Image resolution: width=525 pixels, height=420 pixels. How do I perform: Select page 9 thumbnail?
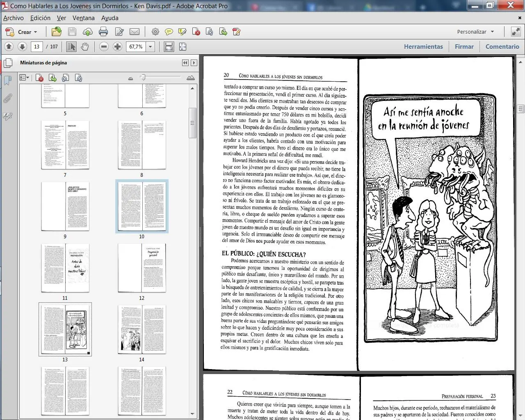[x=65, y=206]
